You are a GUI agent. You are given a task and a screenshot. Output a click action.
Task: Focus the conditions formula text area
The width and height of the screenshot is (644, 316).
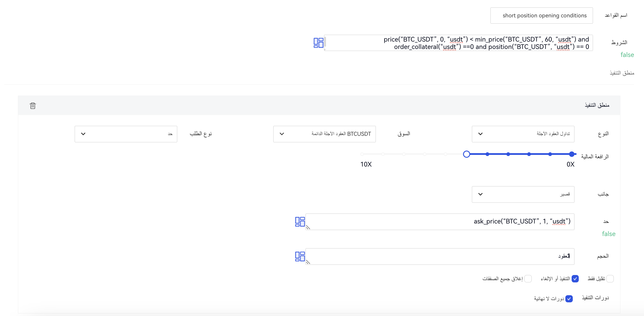click(458, 43)
